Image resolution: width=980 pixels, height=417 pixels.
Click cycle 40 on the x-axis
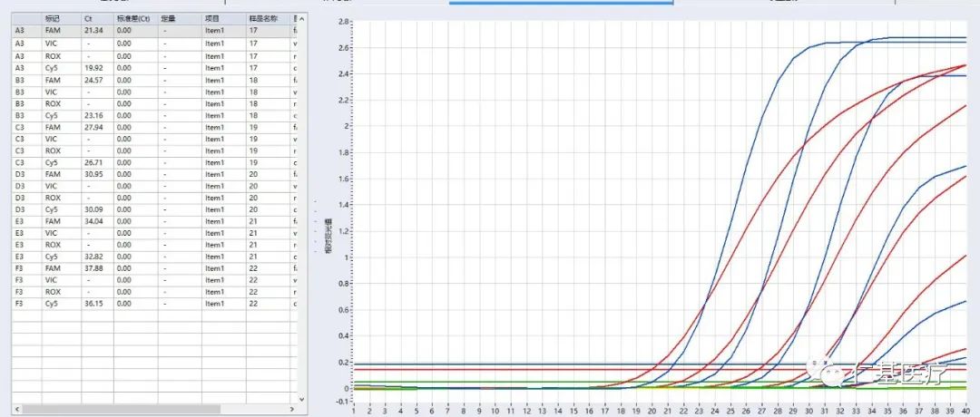[x=965, y=410]
